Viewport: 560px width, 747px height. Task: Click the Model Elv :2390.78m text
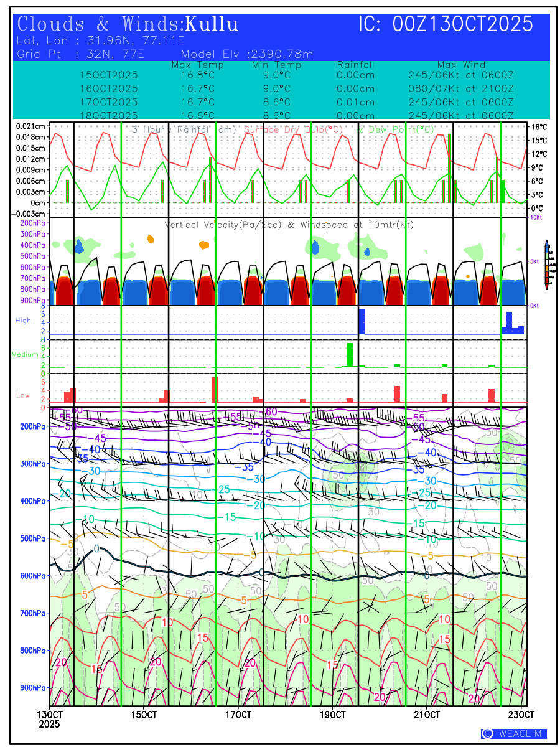pos(246,54)
